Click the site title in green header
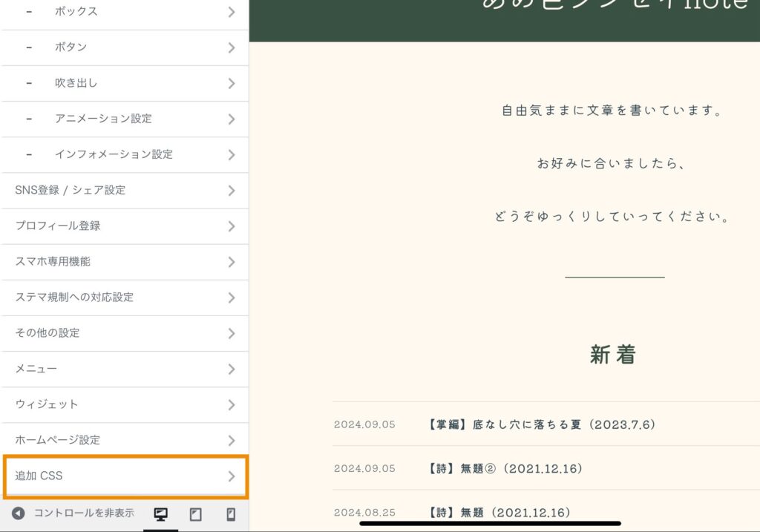The height and width of the screenshot is (532, 760). click(x=615, y=5)
